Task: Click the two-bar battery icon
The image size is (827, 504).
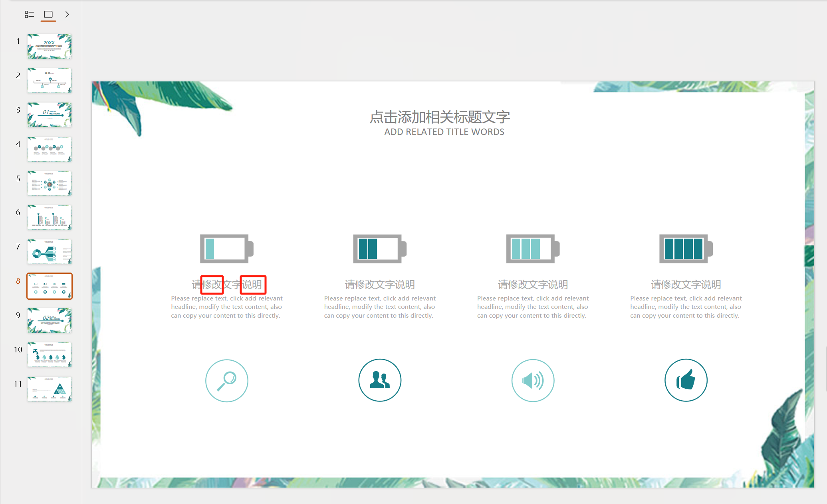Action: (379, 248)
